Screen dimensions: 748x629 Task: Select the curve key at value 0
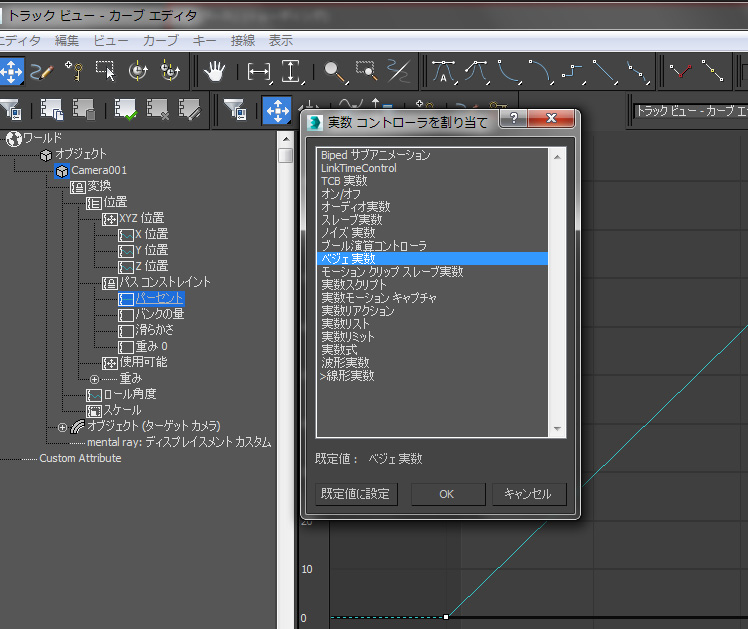tap(446, 617)
